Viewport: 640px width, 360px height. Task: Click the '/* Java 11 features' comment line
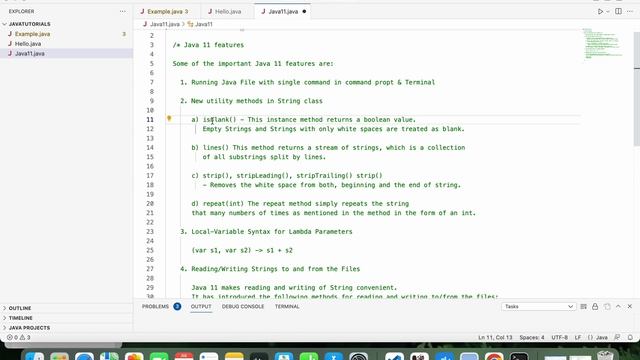(x=208, y=45)
